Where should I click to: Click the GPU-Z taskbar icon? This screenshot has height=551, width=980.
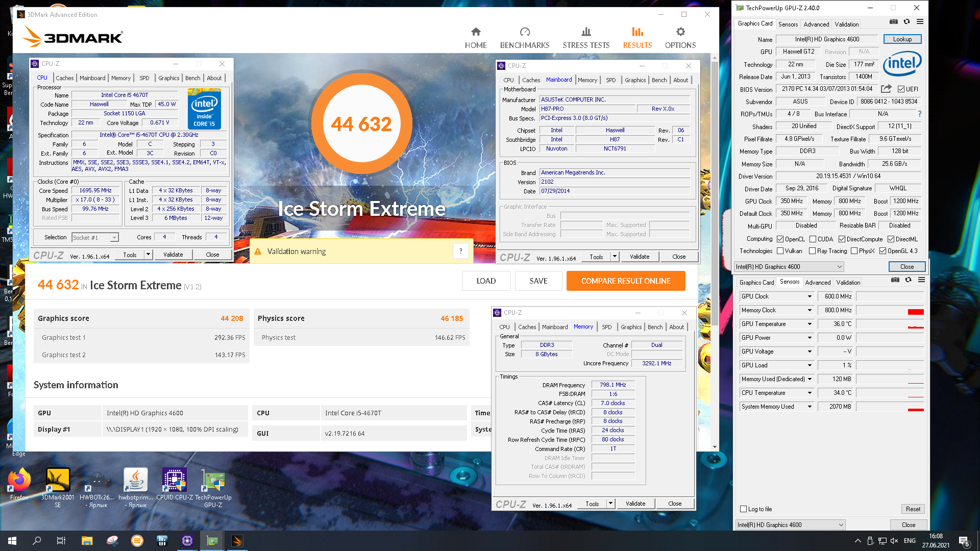click(x=212, y=541)
